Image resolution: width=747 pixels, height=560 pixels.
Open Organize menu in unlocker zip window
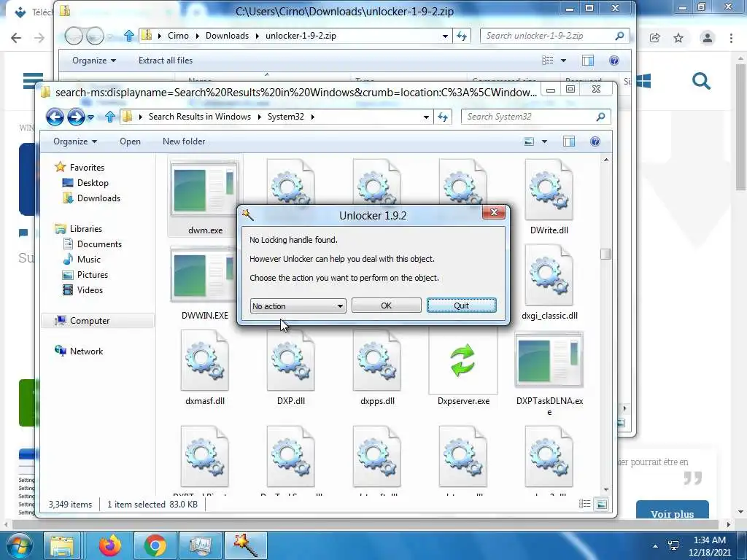click(94, 61)
